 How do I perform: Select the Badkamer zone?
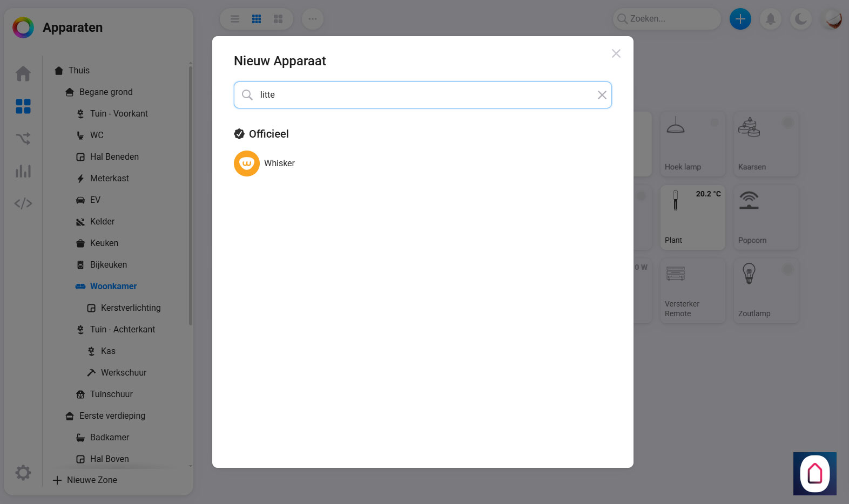110,438
